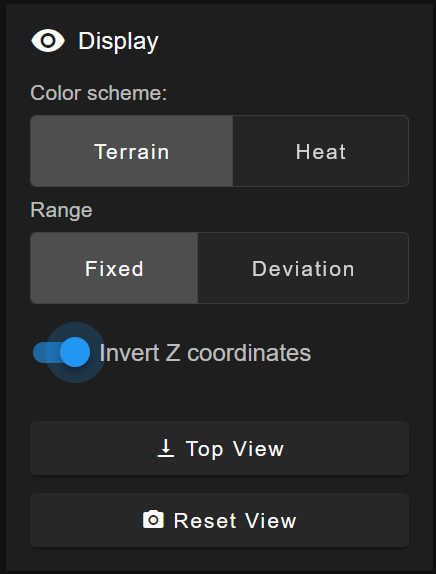Click the camera icon on Reset View
436x574 pixels.
(153, 519)
